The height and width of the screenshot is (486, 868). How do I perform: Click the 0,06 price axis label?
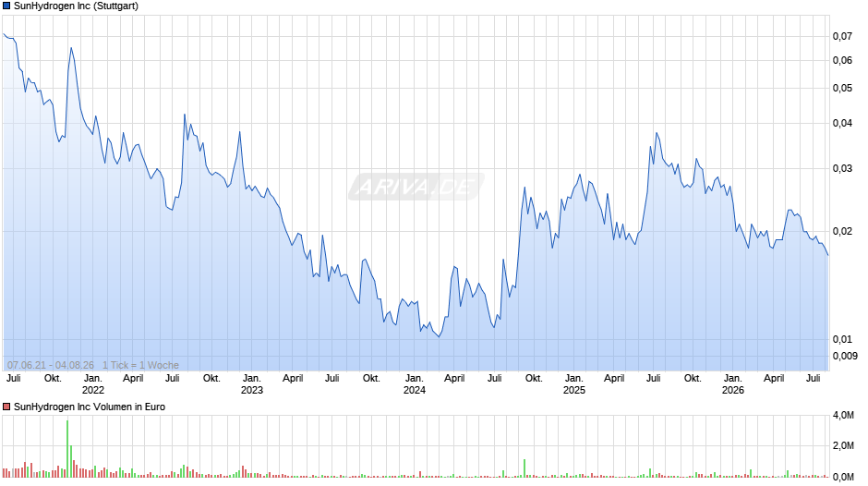pos(842,60)
